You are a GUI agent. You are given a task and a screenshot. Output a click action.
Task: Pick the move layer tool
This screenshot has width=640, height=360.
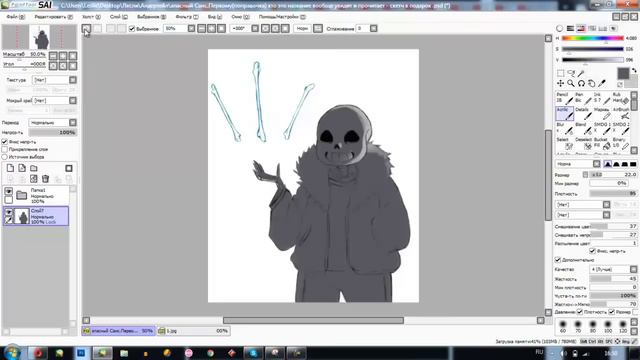click(560, 83)
